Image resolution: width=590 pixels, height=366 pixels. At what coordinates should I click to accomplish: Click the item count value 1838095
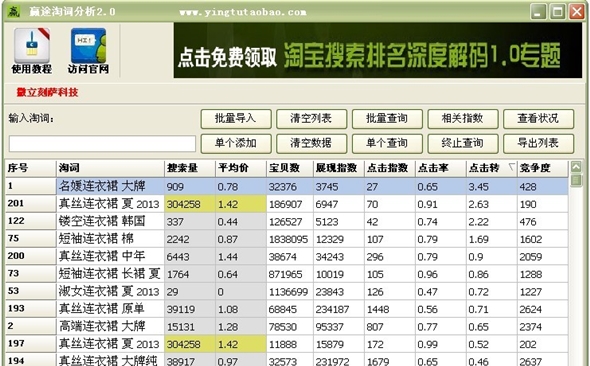[x=288, y=239]
